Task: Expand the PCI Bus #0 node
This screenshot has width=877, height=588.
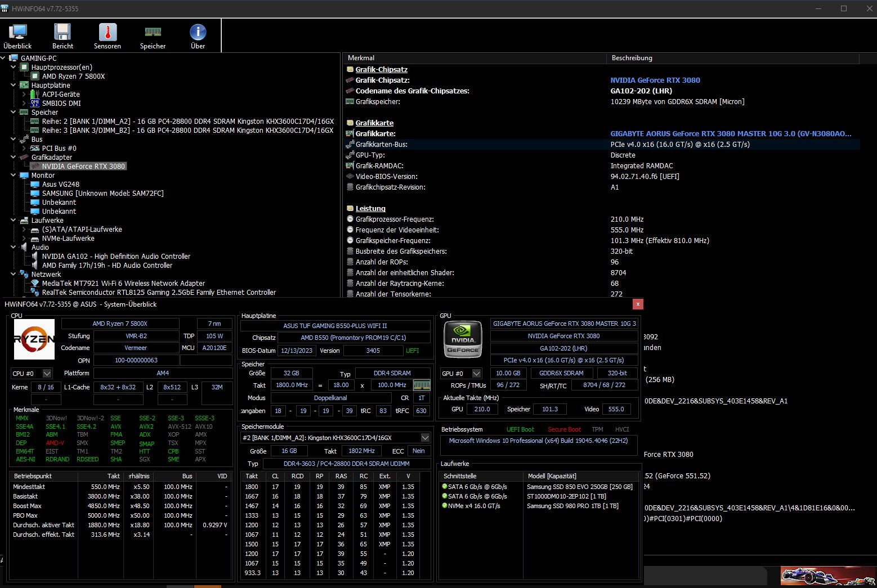Action: pyautogui.click(x=24, y=148)
